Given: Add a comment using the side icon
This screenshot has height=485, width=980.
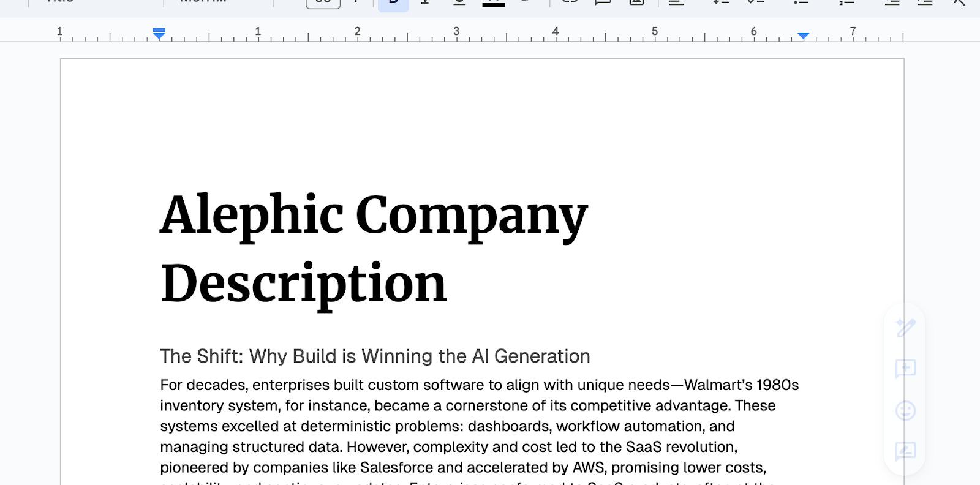Looking at the screenshot, I should point(905,369).
